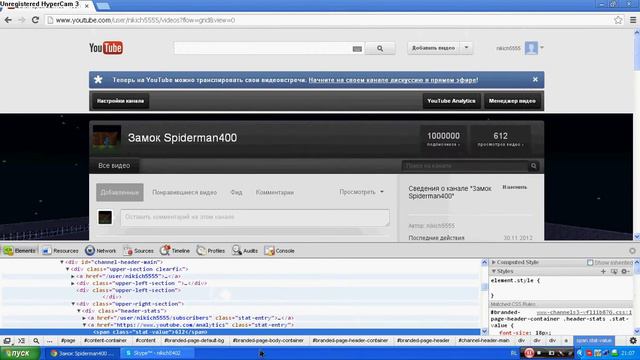Collapse the upper-section clearfix div node
640x360 pixels.
point(68,269)
